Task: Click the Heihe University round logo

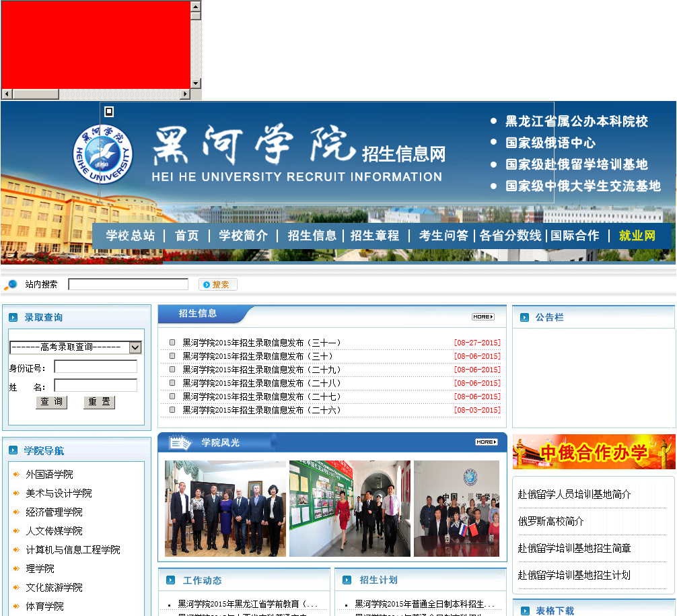Action: (x=103, y=154)
